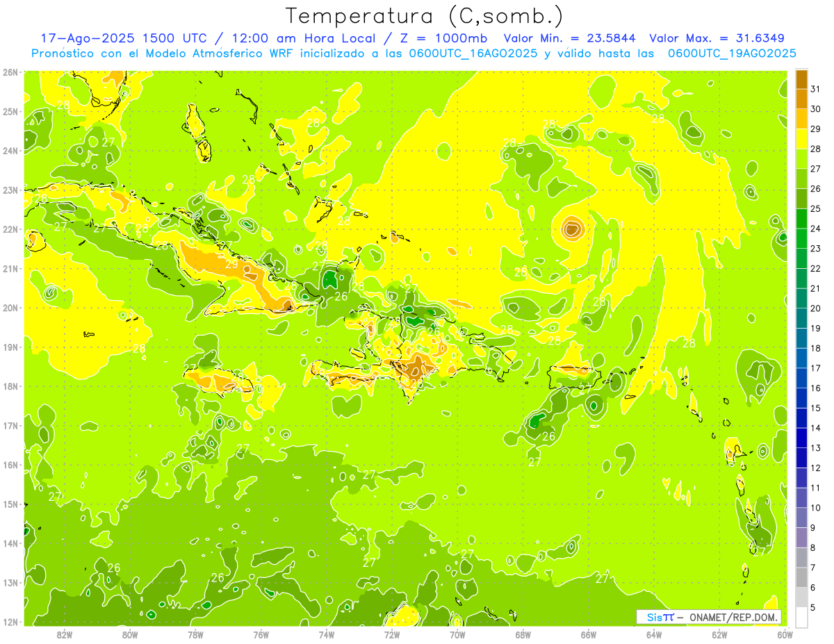The image size is (834, 644).
Task: Click the "78W" longitude label
Action: (195, 634)
